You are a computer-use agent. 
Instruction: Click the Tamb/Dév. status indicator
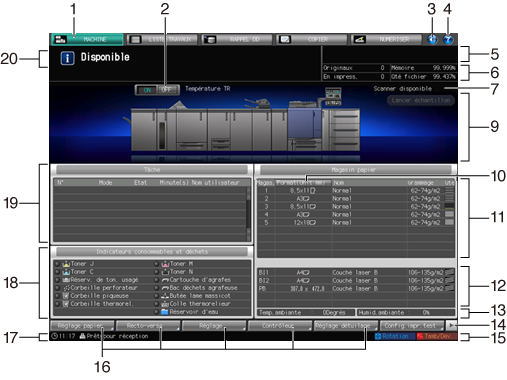pos(436,336)
